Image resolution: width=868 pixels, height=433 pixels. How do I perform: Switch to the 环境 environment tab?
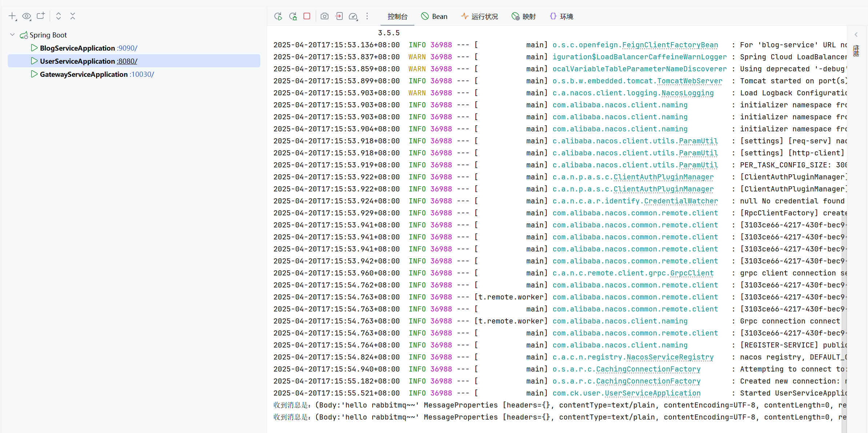562,16
